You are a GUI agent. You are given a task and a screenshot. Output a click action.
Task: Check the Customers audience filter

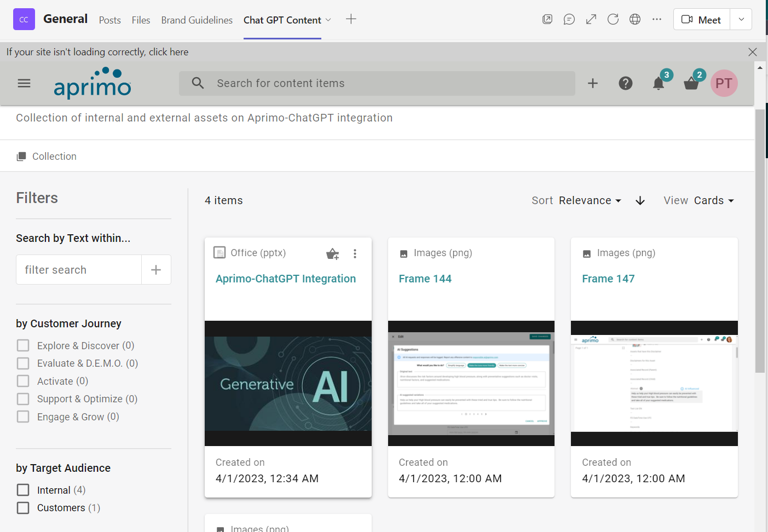click(22, 508)
